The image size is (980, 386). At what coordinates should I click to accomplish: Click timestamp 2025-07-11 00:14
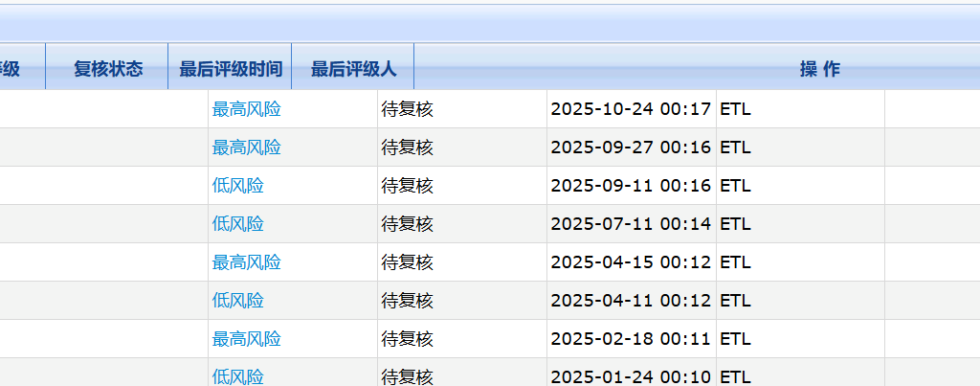pos(631,224)
